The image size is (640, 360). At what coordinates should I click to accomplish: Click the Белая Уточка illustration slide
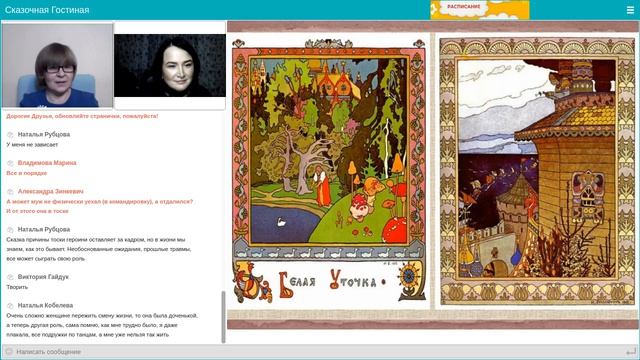click(329, 171)
